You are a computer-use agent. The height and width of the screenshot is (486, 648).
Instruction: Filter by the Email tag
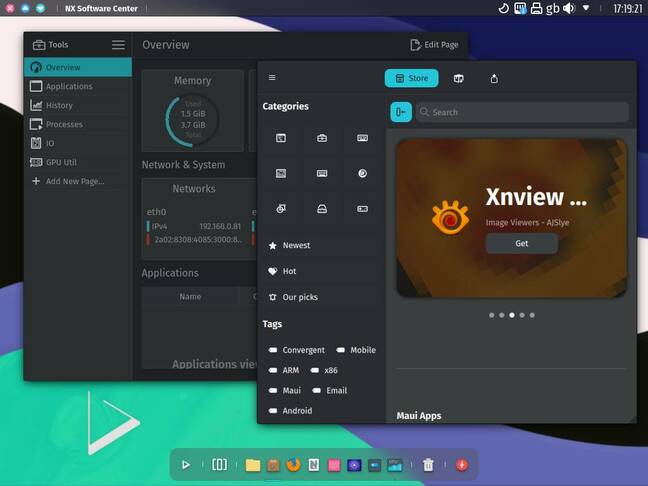[x=330, y=391]
